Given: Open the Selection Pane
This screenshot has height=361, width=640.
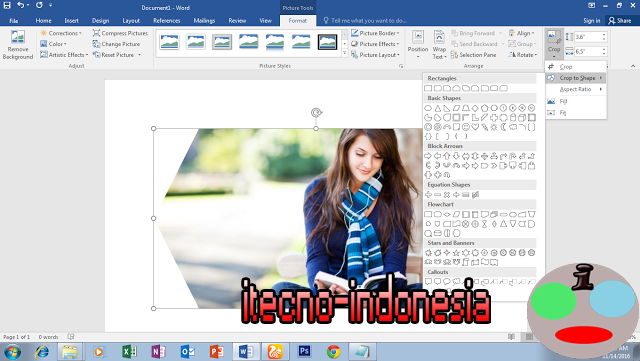Looking at the screenshot, I should click(x=473, y=55).
